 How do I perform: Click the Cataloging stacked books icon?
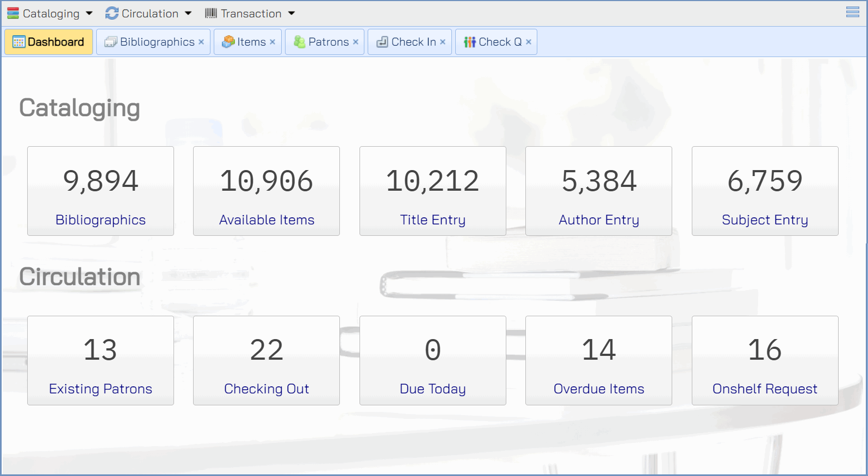click(x=13, y=14)
